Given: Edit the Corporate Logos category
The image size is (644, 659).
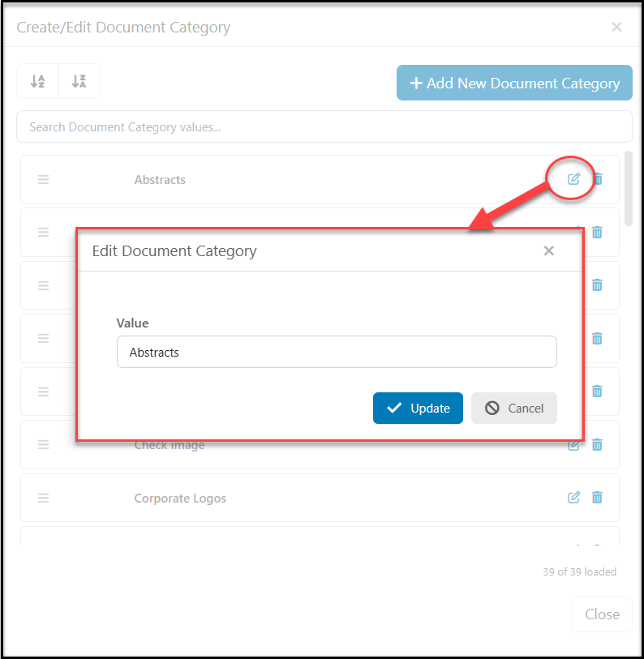Looking at the screenshot, I should (x=573, y=498).
